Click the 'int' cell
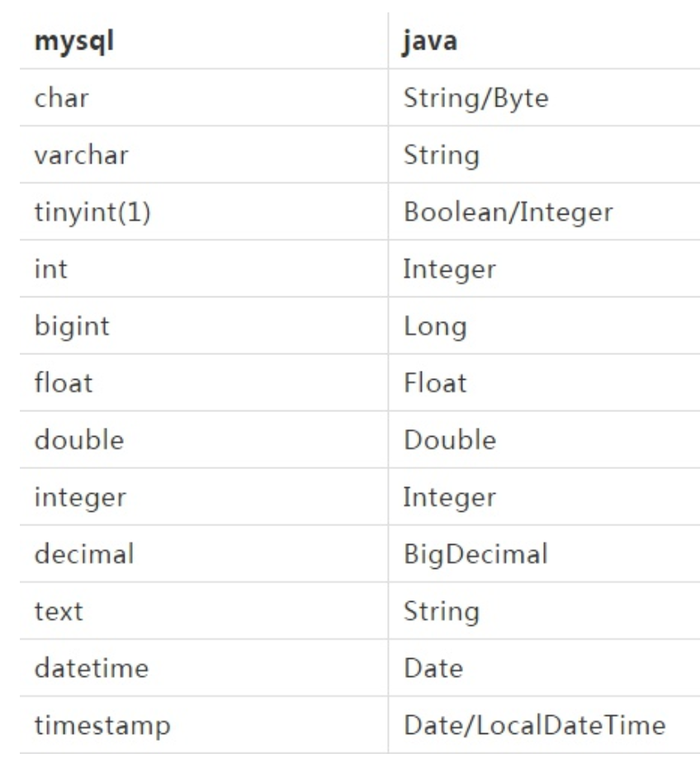The image size is (700, 758). pyautogui.click(x=50, y=269)
